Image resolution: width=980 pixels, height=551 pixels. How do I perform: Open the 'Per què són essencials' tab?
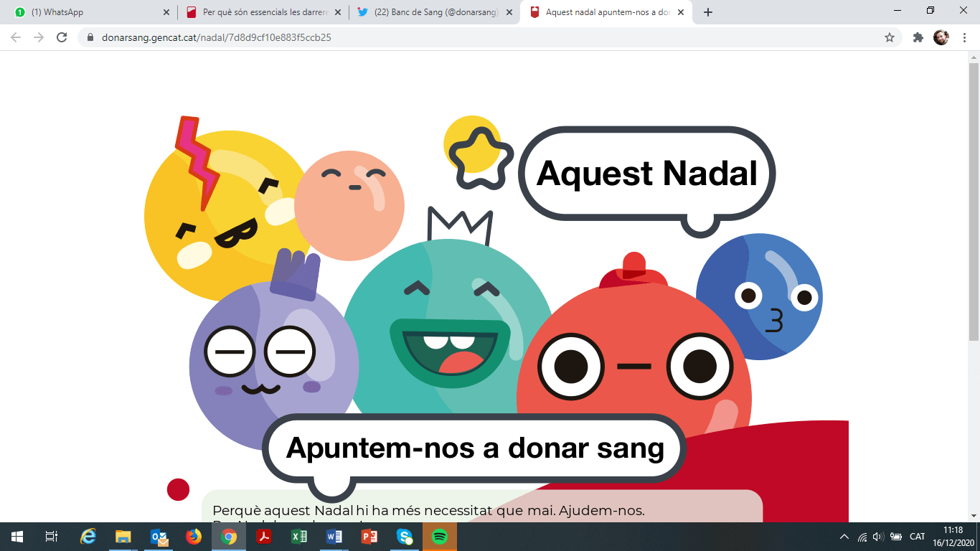click(x=263, y=12)
